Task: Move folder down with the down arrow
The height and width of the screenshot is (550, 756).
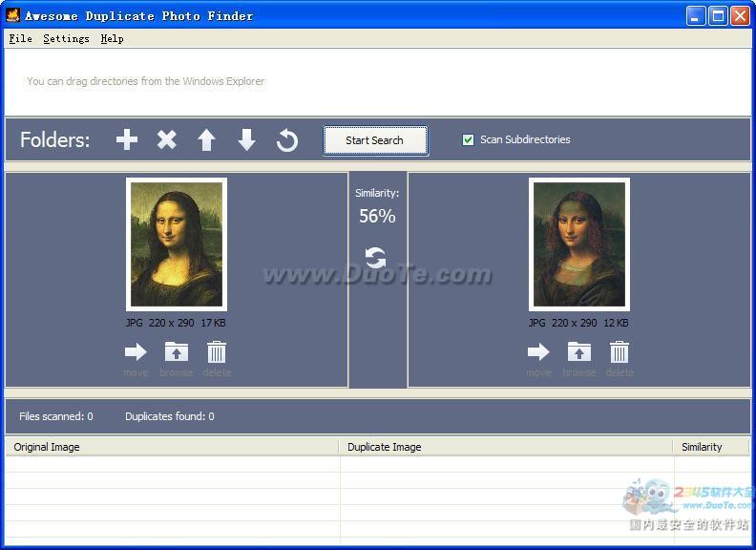Action: click(x=247, y=140)
